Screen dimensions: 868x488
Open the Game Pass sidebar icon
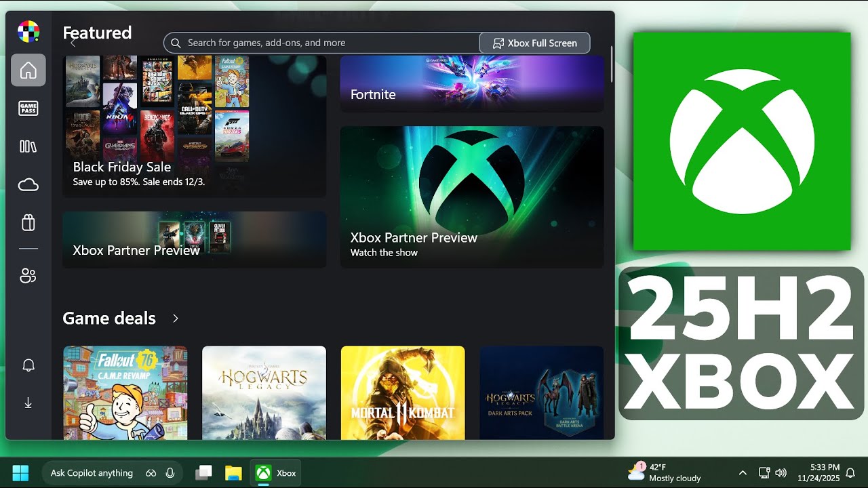(28, 108)
